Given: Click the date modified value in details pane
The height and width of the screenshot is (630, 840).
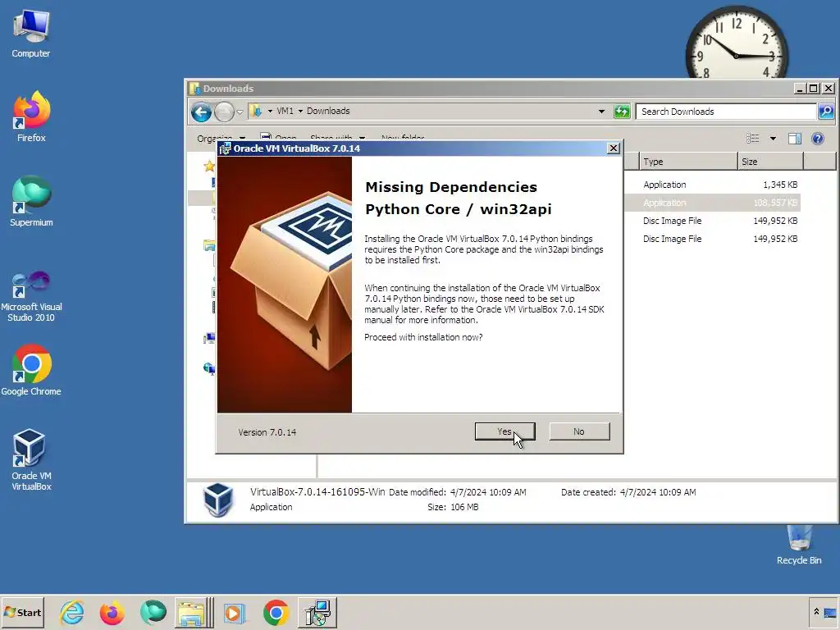Looking at the screenshot, I should [488, 492].
